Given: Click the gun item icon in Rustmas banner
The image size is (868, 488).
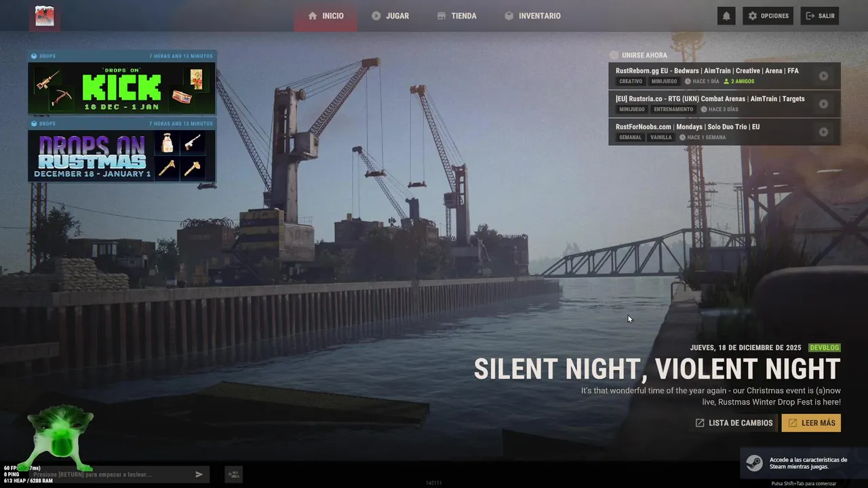Looking at the screenshot, I should 192,143.
